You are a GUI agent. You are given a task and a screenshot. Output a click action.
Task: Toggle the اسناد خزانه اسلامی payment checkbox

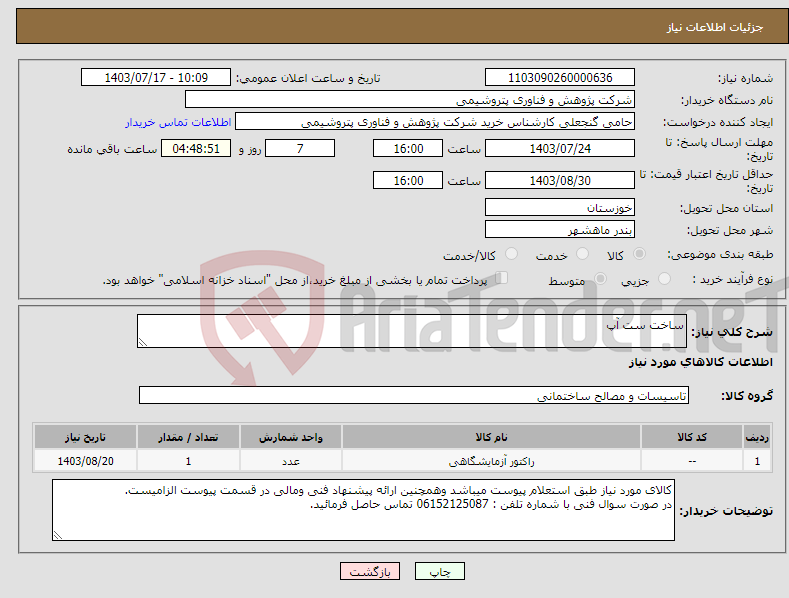[x=501, y=278]
